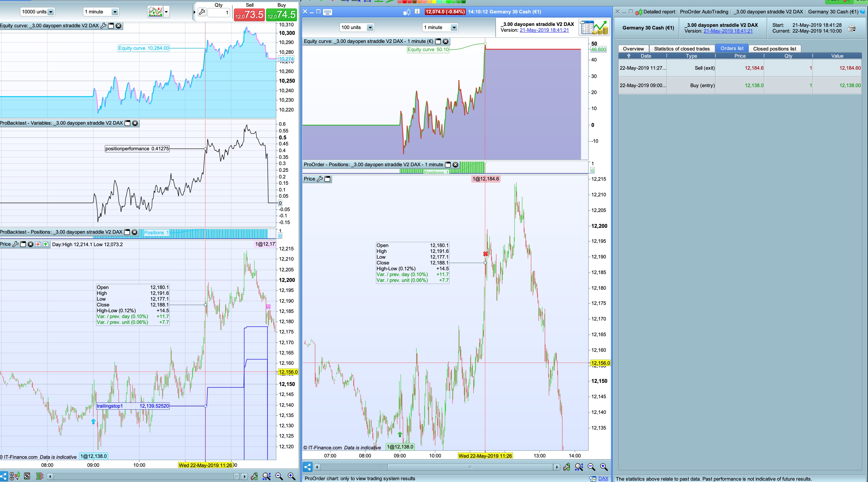
Task: Click the auto-fit zoom arrows icon below the right chart
Action: (x=579, y=467)
